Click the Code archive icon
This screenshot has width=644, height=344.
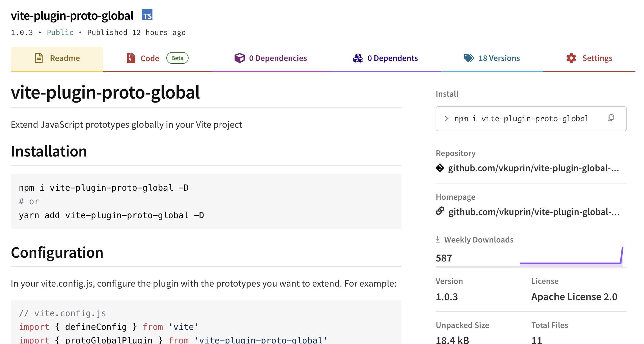[130, 58]
